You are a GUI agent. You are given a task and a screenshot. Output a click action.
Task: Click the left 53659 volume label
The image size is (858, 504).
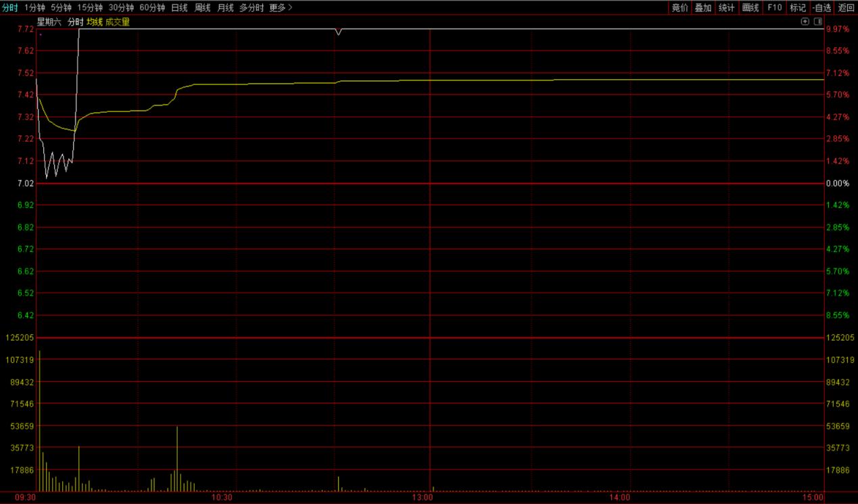[x=23, y=426]
